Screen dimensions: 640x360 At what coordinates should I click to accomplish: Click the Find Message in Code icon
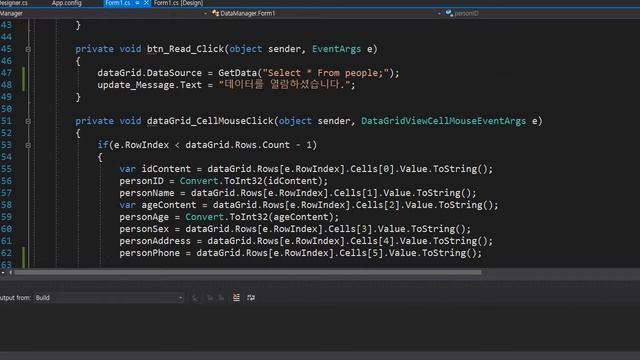[x=195, y=298]
